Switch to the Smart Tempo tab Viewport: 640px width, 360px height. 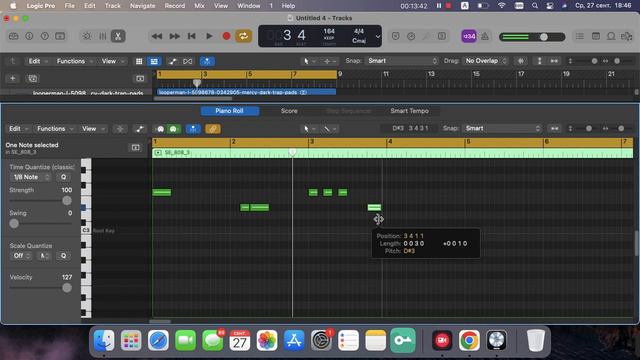[409, 111]
